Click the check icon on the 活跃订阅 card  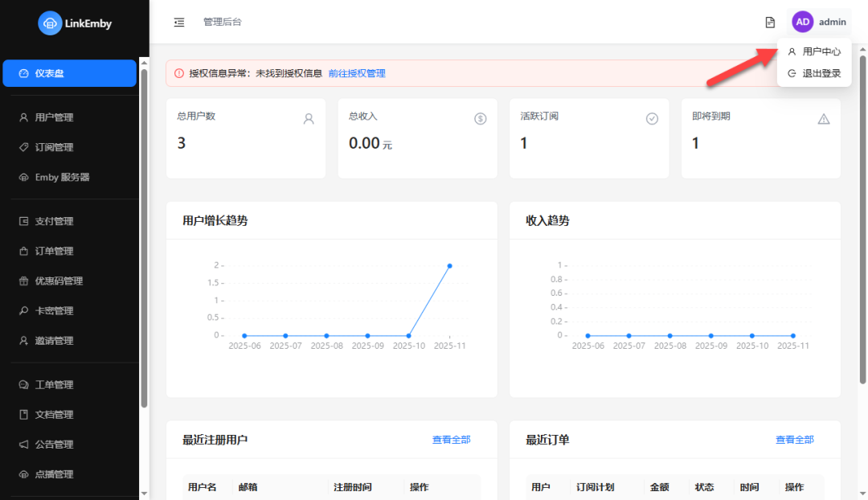652,118
